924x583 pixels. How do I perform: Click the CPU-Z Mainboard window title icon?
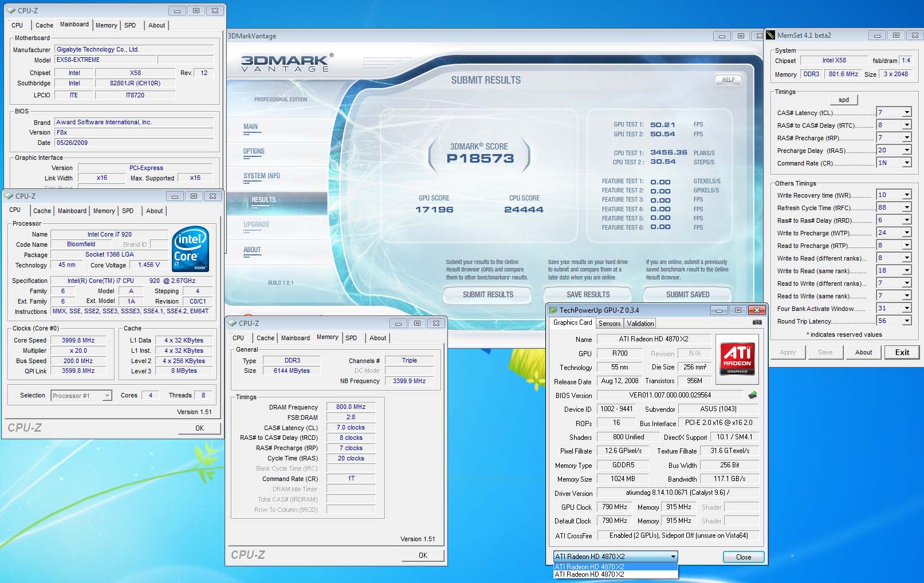pyautogui.click(x=10, y=10)
